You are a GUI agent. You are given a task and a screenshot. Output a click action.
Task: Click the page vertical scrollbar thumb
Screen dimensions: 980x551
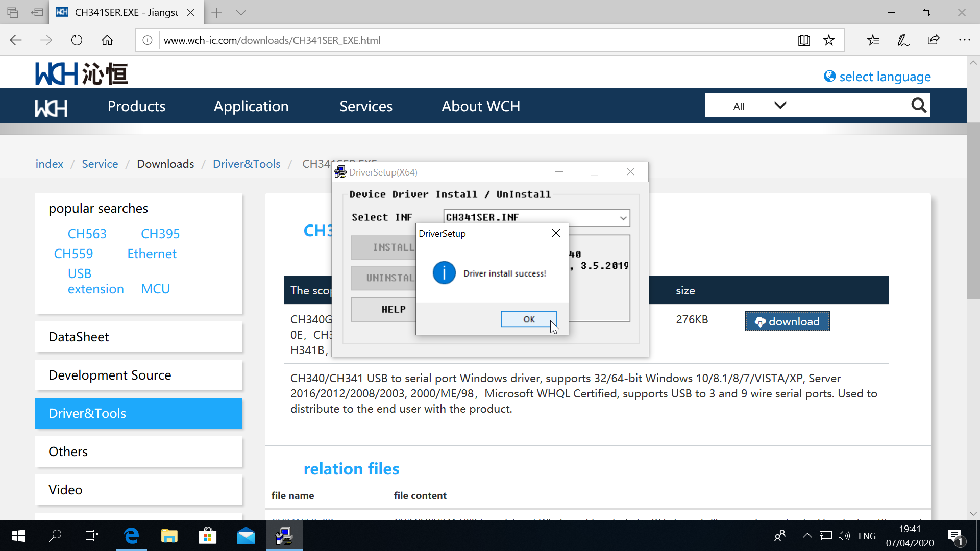[973, 211]
